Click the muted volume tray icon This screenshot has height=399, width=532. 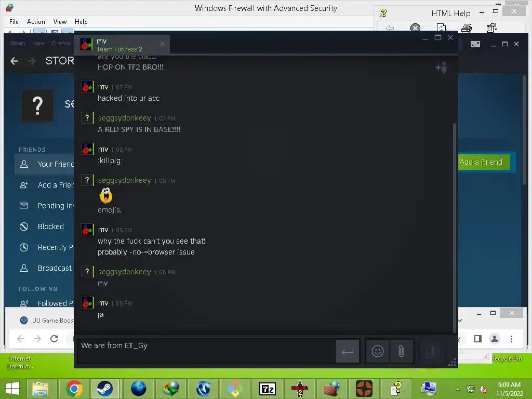(x=483, y=389)
